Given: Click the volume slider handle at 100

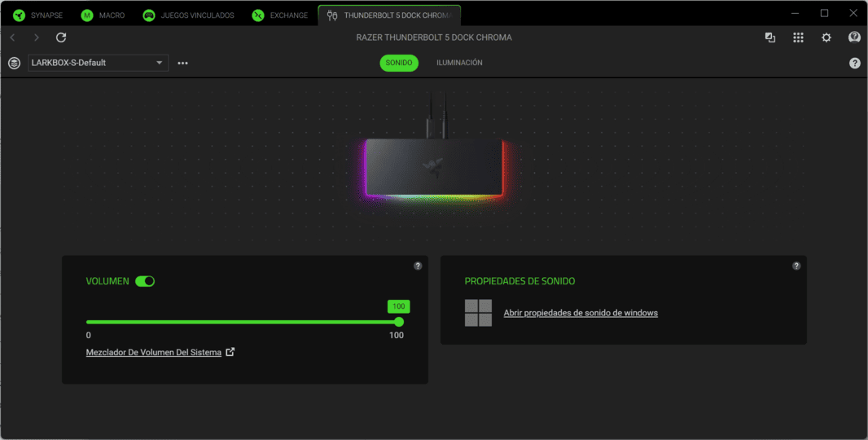Looking at the screenshot, I should click(399, 322).
